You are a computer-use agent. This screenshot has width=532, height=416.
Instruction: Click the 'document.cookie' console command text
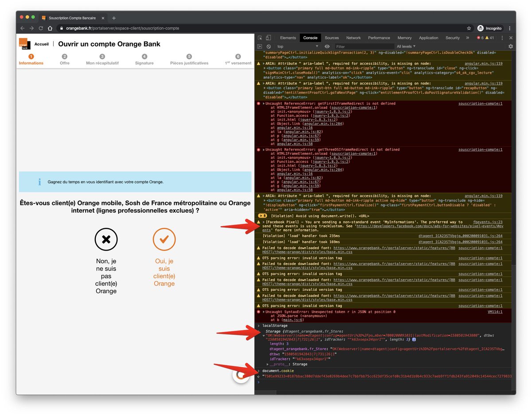[x=278, y=371]
